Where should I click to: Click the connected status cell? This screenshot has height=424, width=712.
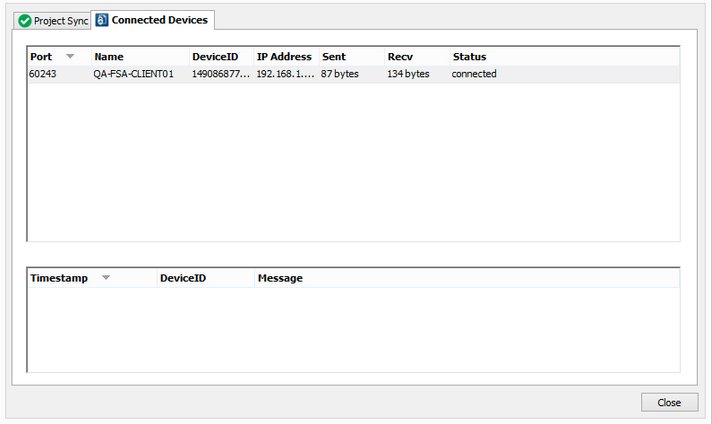[x=474, y=74]
